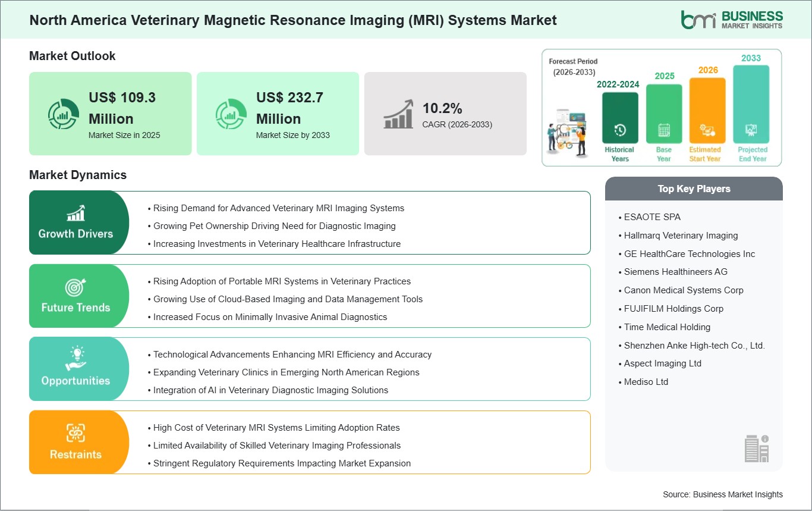
Task: Click the Business Market Insights logo
Action: click(732, 19)
